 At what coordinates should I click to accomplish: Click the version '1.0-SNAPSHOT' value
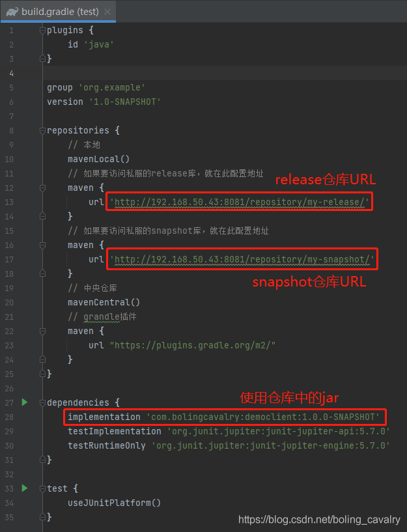coord(125,102)
